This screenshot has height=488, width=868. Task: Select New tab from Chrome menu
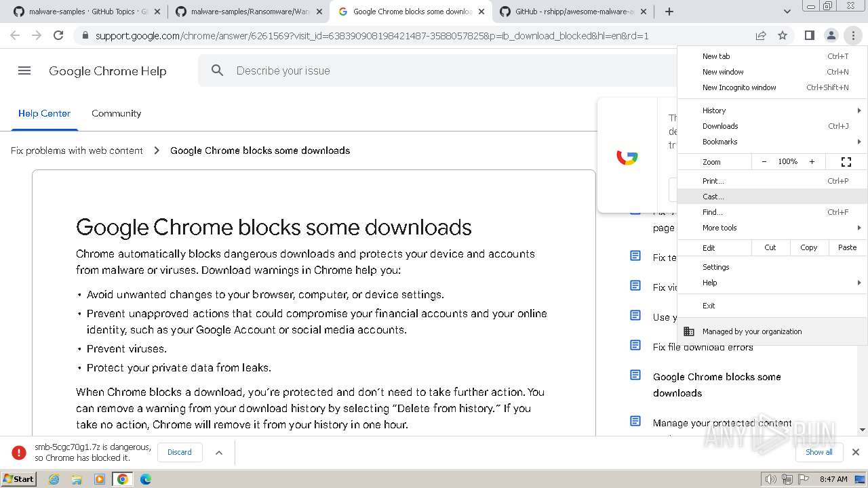(772, 56)
